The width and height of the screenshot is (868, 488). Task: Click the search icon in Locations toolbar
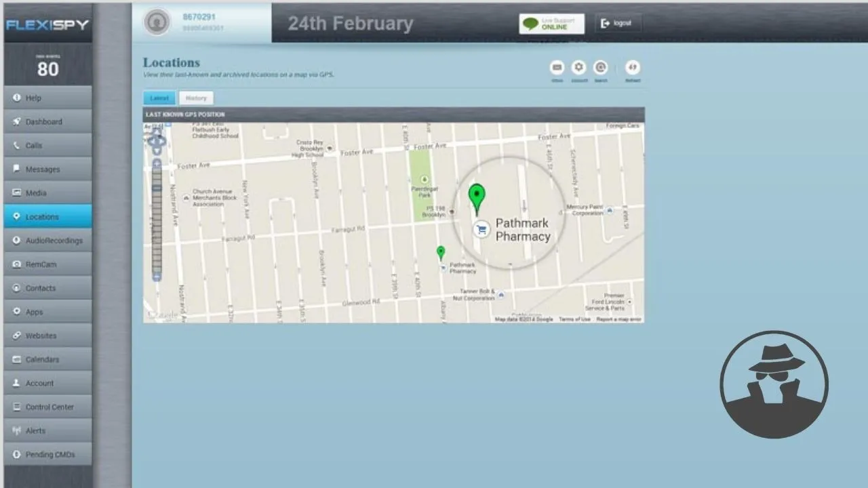[x=600, y=67]
